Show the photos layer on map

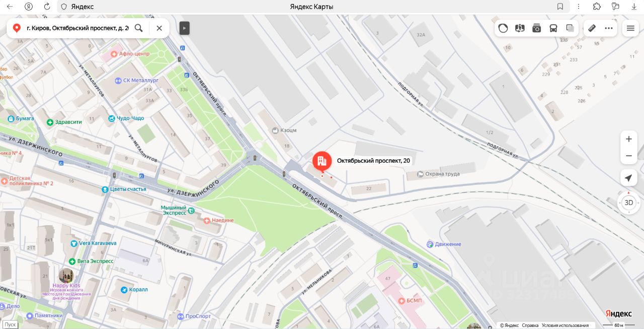[x=537, y=28]
